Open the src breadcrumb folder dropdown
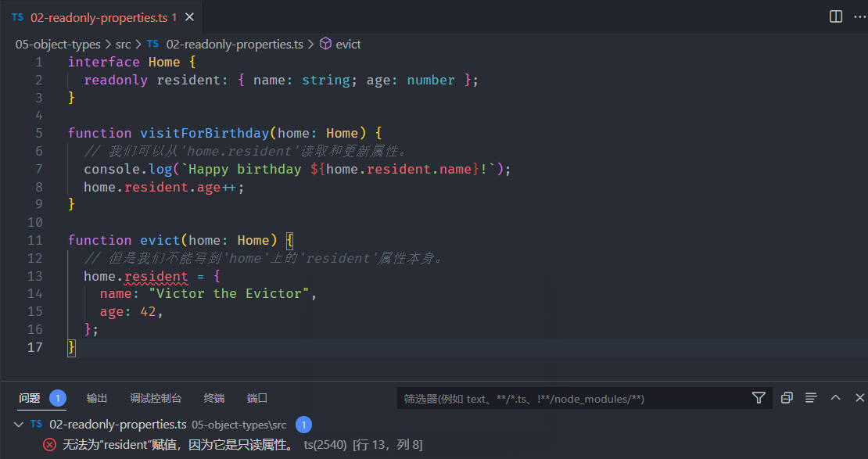The width and height of the screenshot is (868, 459). [123, 45]
